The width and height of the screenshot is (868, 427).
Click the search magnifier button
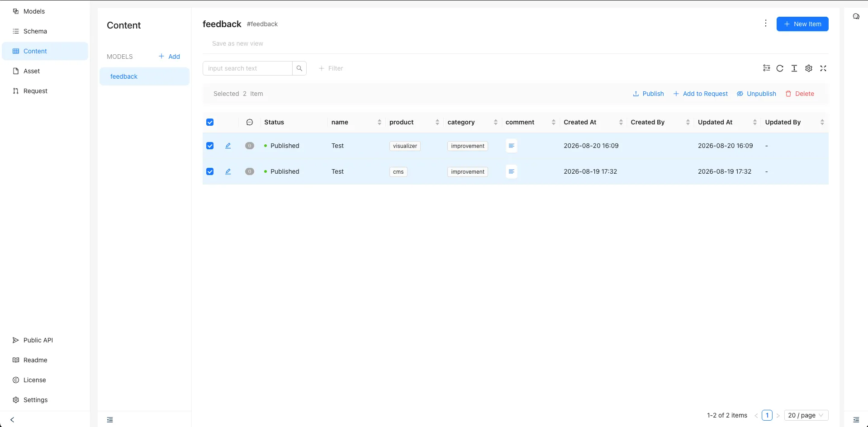(299, 68)
